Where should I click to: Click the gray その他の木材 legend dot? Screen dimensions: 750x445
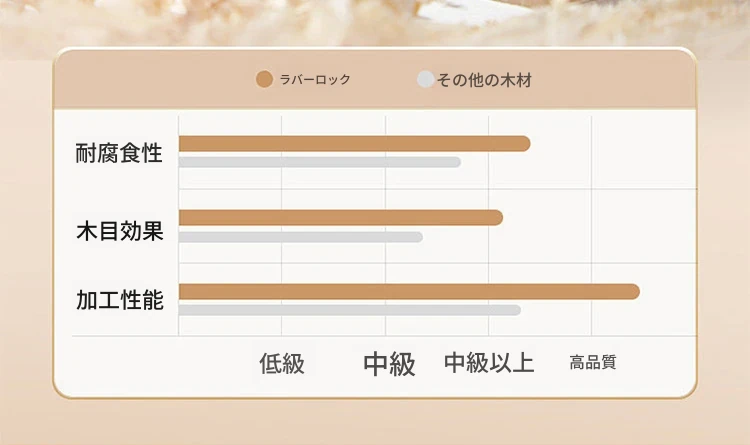point(425,79)
